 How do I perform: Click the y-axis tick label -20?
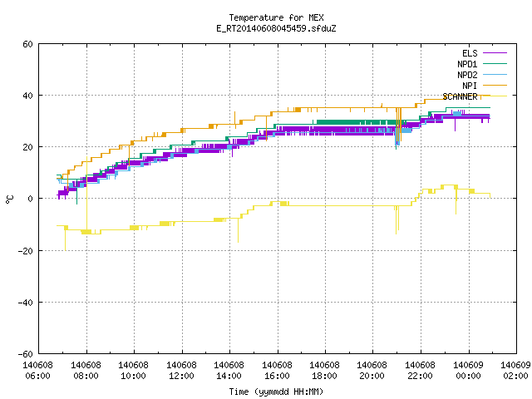point(26,251)
